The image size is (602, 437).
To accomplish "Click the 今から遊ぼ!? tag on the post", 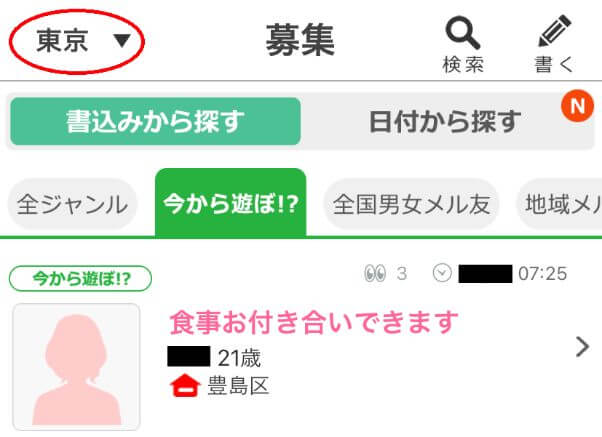I will (x=80, y=278).
